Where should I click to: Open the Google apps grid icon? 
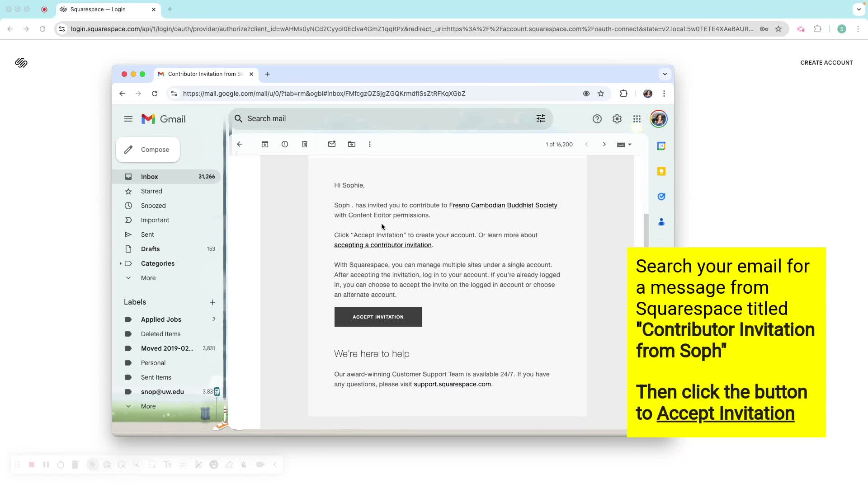click(x=637, y=119)
